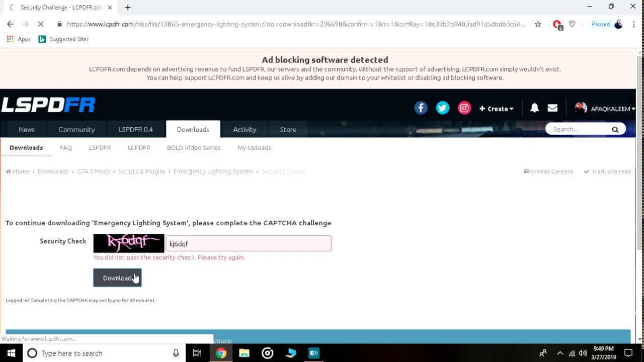Open the Community tab

(76, 130)
